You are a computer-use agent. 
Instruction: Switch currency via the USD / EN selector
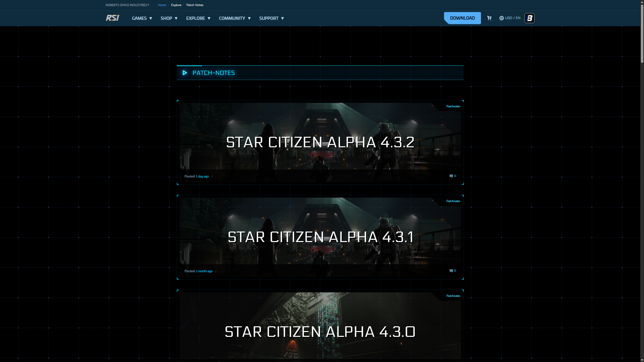(x=512, y=18)
